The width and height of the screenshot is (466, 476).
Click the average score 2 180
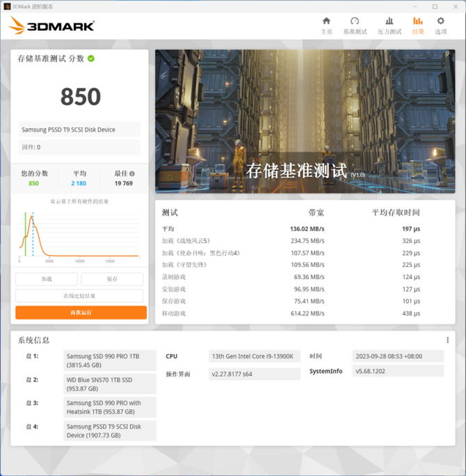79,183
